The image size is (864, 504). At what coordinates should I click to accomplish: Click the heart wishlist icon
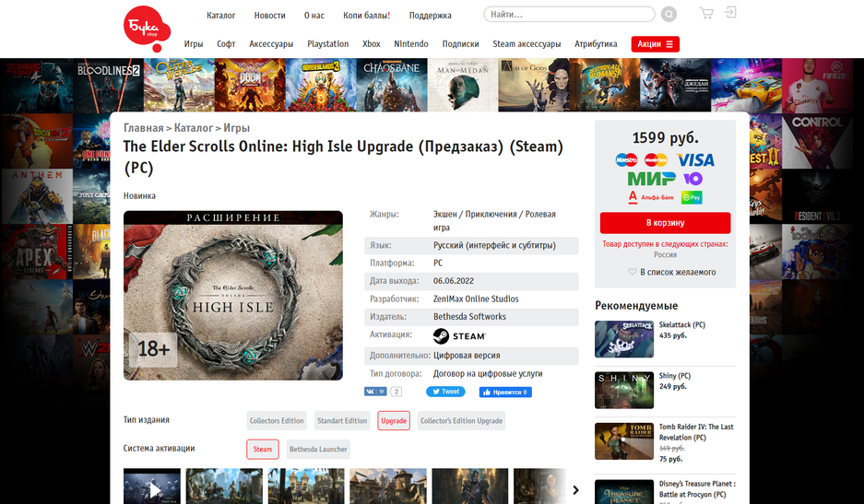pos(632,272)
